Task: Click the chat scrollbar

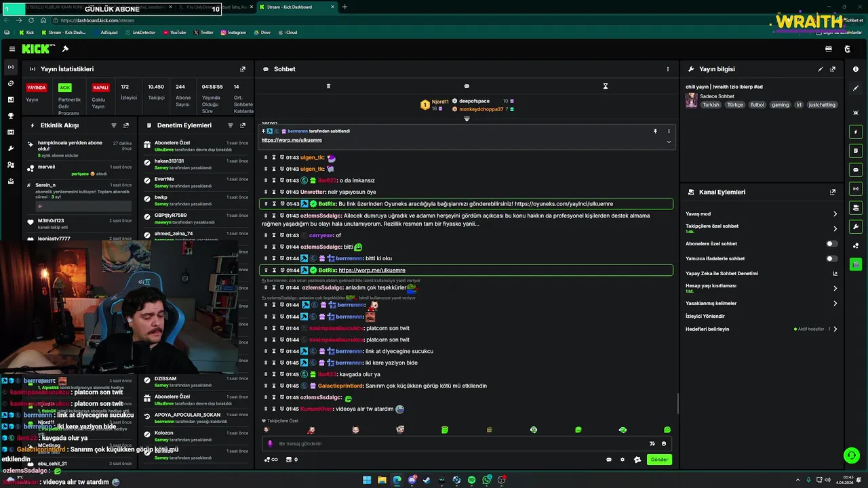Action: [x=677, y=404]
